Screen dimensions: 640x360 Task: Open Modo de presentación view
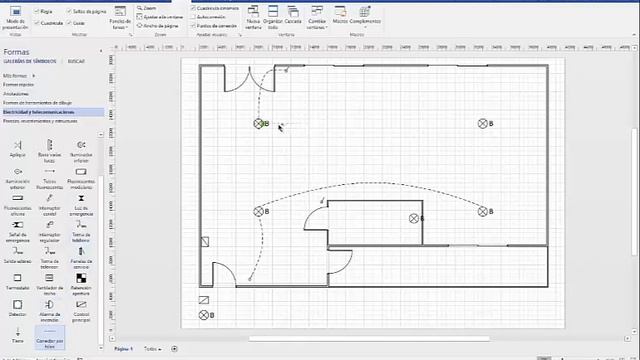(15, 18)
